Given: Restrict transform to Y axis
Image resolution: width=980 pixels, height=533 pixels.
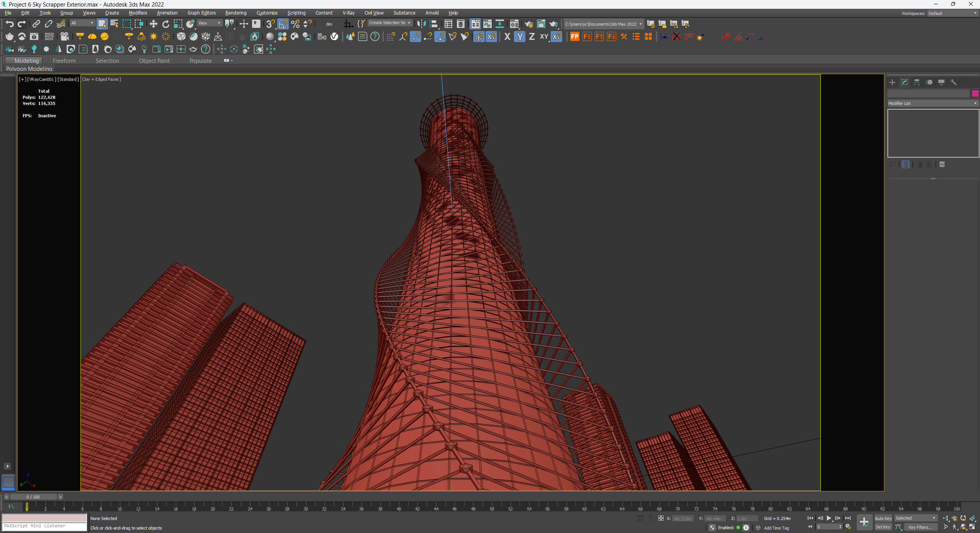Looking at the screenshot, I should (x=520, y=36).
